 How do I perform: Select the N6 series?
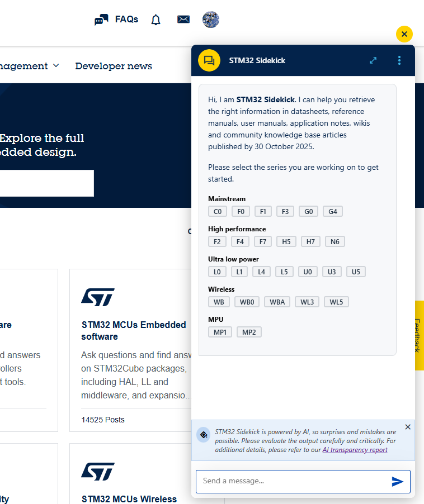point(335,242)
